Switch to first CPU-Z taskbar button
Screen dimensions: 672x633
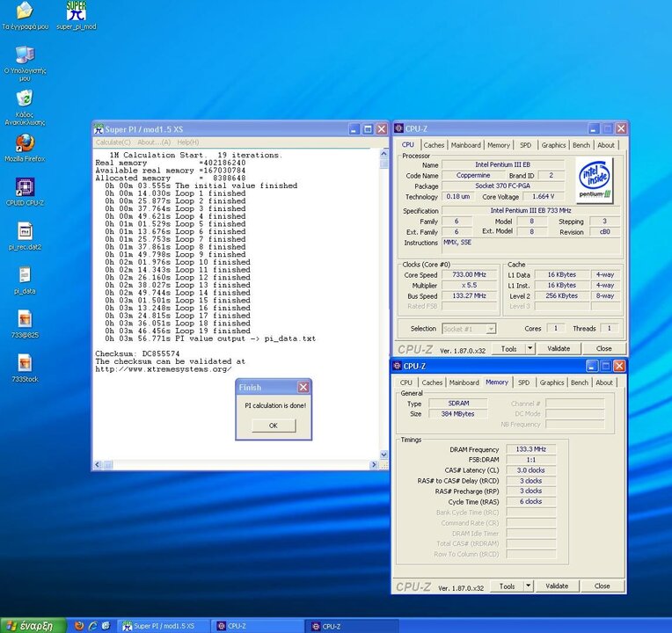[259, 626]
